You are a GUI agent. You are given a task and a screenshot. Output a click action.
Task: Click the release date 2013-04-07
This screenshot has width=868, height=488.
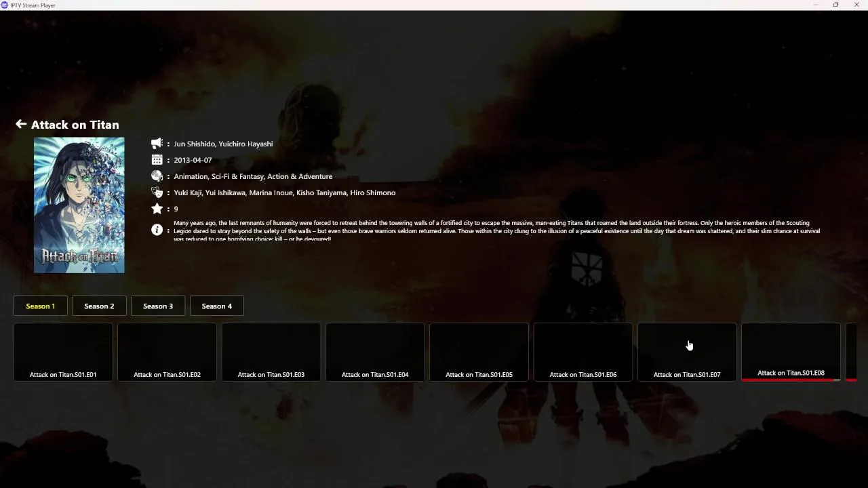tap(193, 160)
